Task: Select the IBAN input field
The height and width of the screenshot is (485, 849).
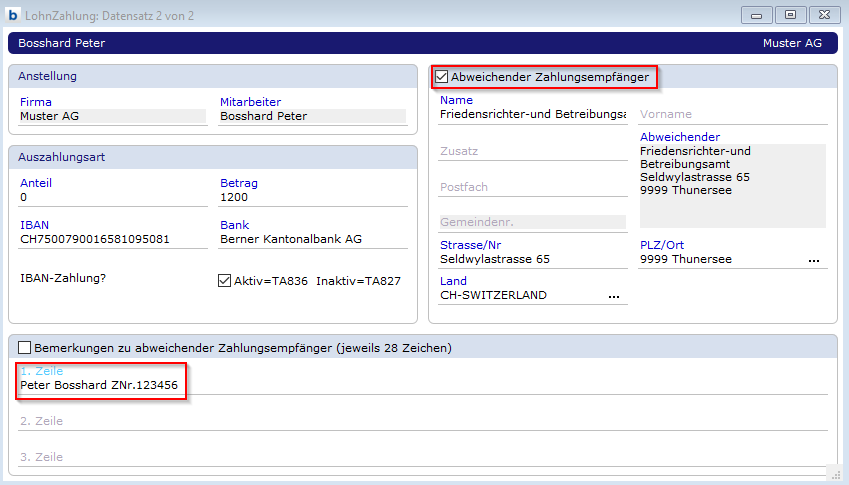Action: 112,240
